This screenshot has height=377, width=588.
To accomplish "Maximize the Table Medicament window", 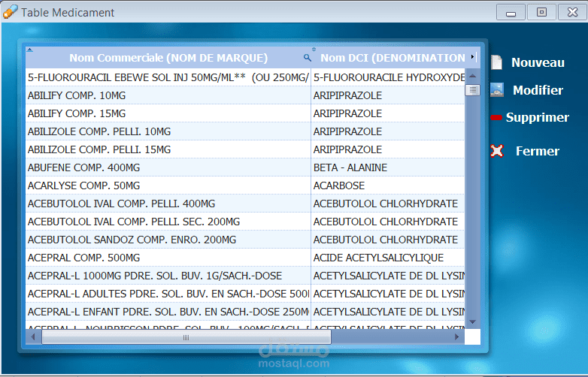I will pyautogui.click(x=541, y=12).
